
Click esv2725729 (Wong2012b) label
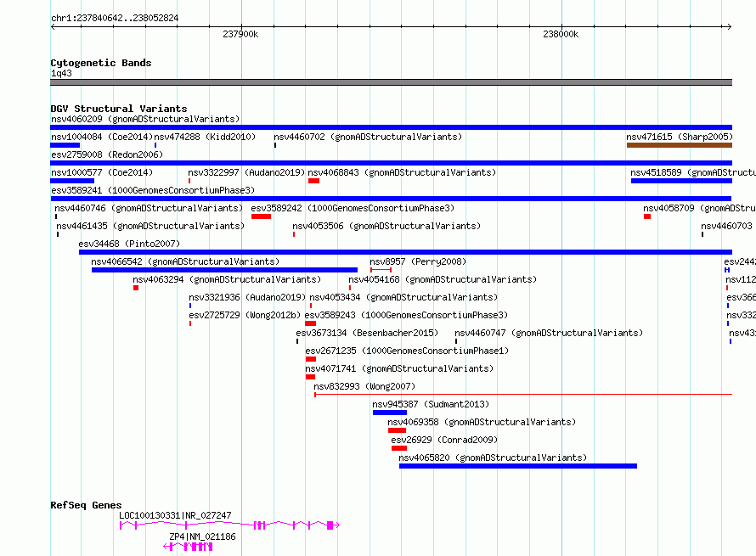click(245, 315)
